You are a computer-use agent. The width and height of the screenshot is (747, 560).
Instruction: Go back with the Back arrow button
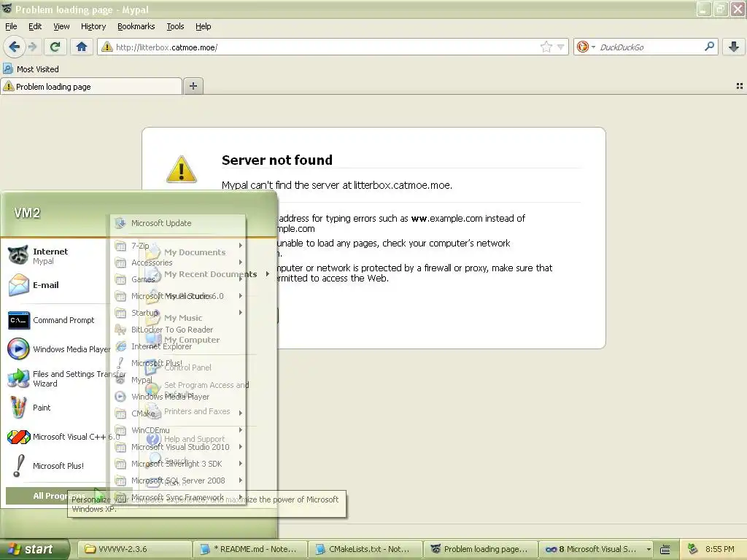coord(15,47)
